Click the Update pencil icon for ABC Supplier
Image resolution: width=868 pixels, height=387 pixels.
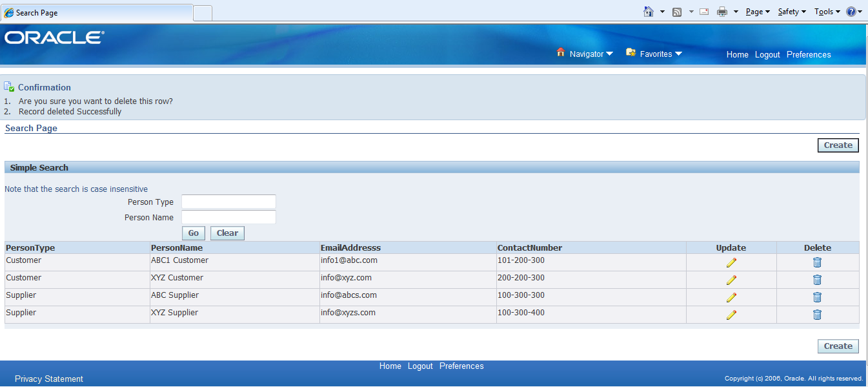[731, 297]
